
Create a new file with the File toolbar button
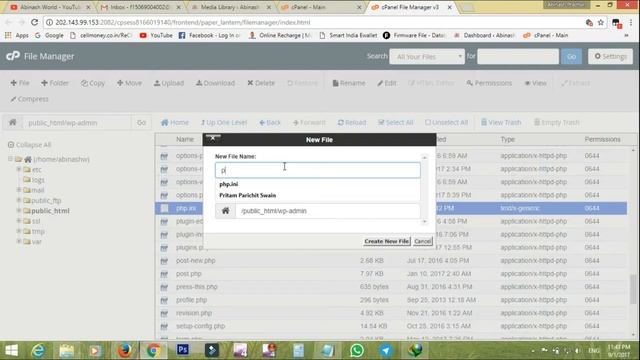[20, 83]
